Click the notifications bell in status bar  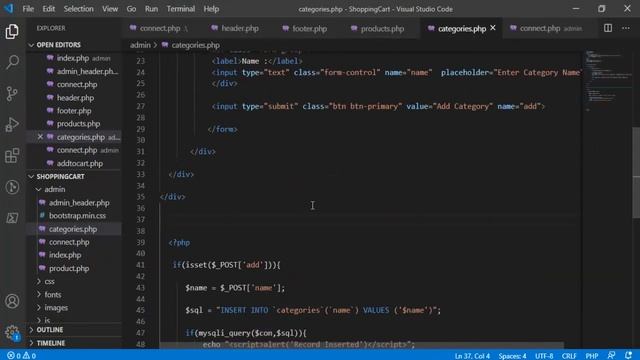(628, 356)
